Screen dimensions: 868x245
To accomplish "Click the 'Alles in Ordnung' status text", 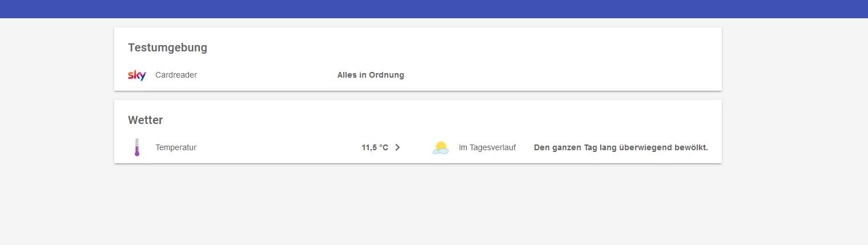I will pyautogui.click(x=371, y=75).
